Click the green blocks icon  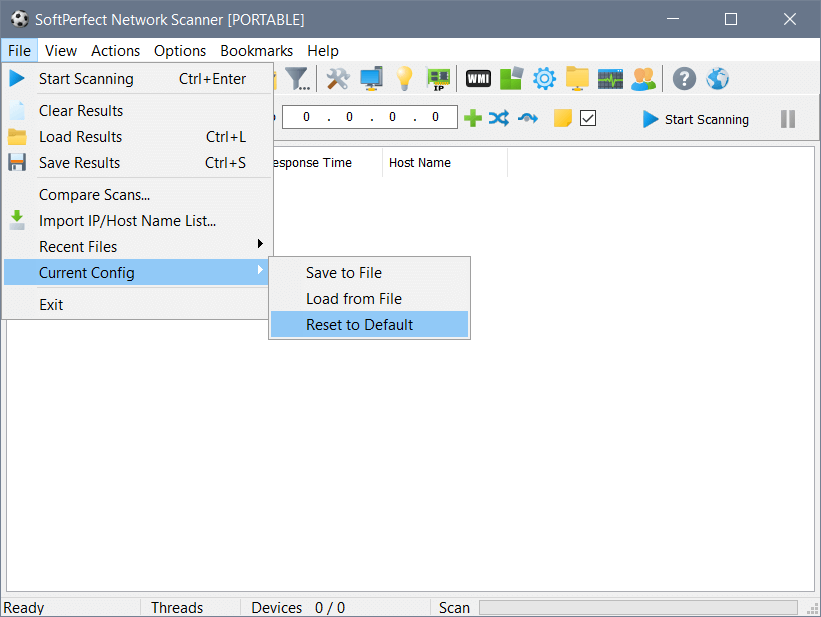[x=511, y=79]
